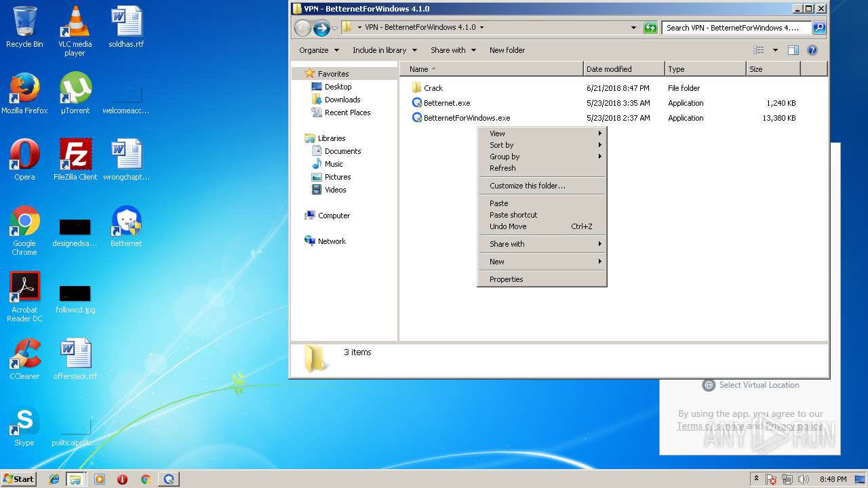Launch Opera from the desktop
This screenshot has height=488, width=868.
24,160
